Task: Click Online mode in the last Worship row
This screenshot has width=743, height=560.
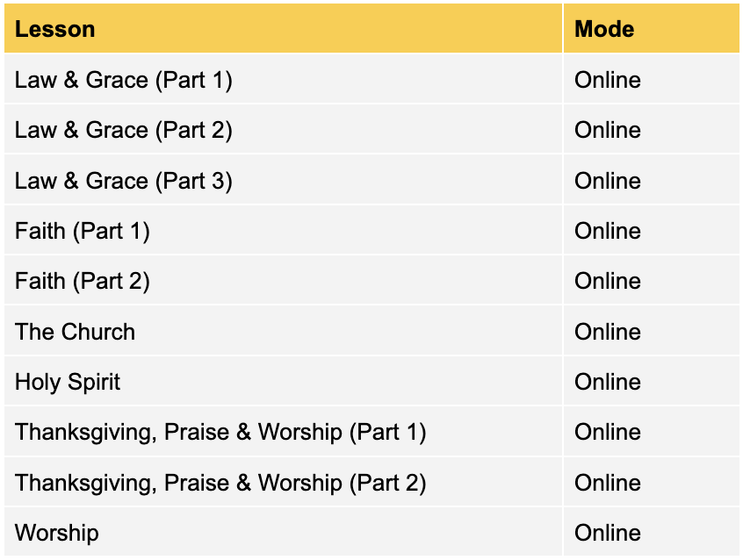Action: pos(608,533)
